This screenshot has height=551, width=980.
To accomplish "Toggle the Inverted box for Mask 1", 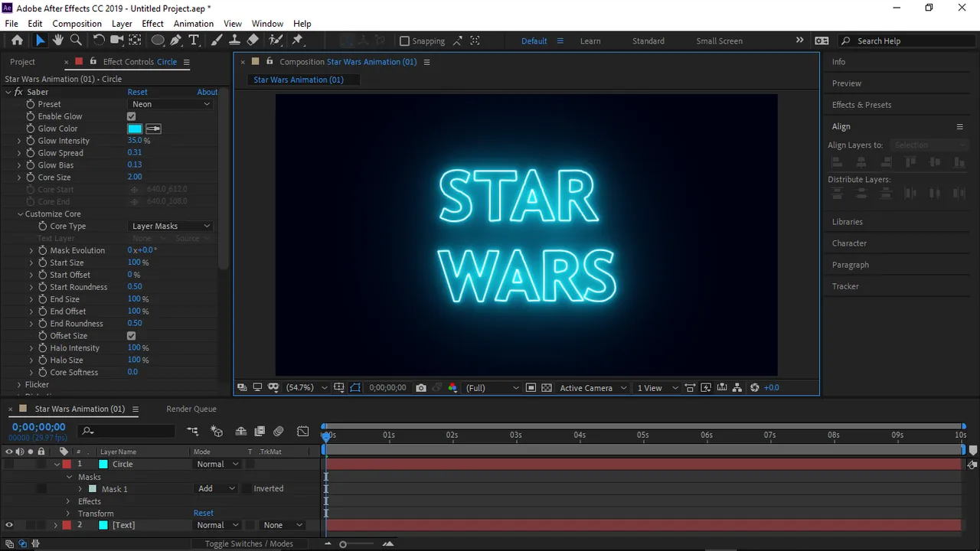I will point(248,489).
